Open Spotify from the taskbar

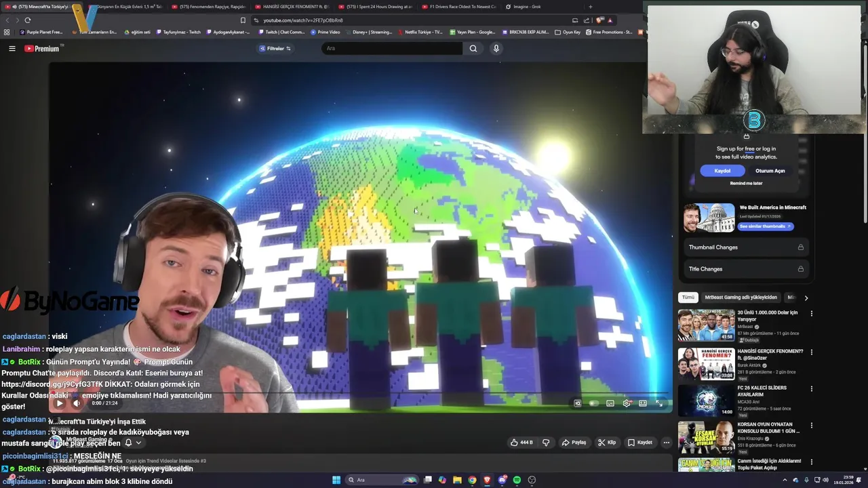(517, 480)
